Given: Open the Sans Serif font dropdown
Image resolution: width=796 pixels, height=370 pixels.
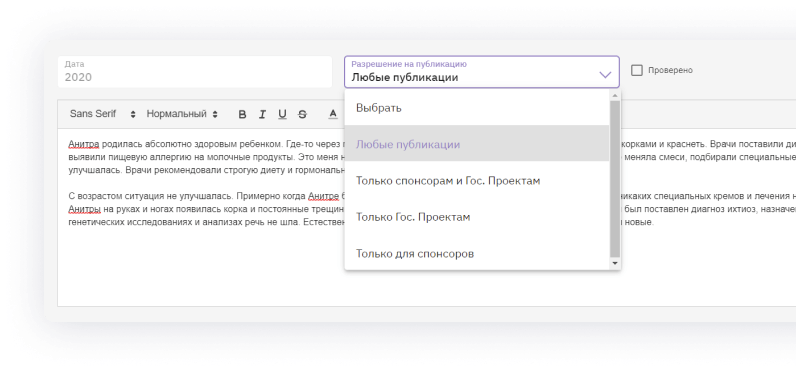Looking at the screenshot, I should click(103, 114).
